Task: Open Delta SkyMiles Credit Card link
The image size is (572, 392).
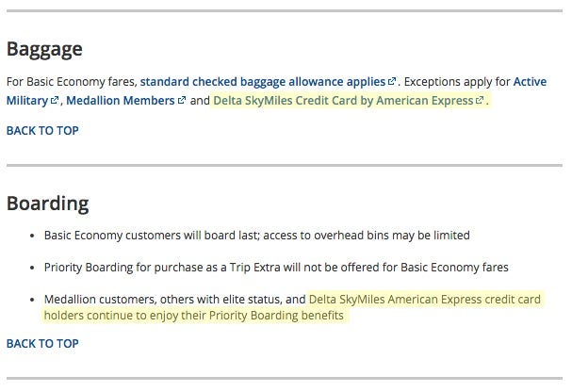Action: 343,101
